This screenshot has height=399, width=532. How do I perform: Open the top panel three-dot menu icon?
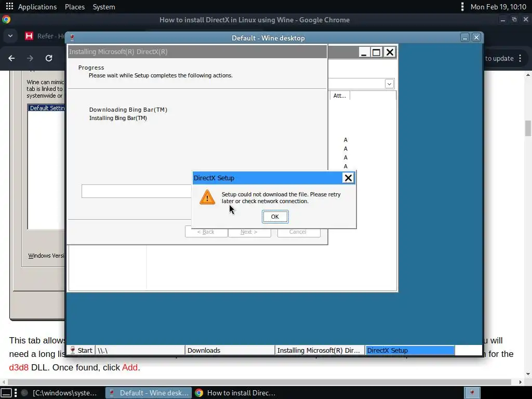tap(462, 6)
